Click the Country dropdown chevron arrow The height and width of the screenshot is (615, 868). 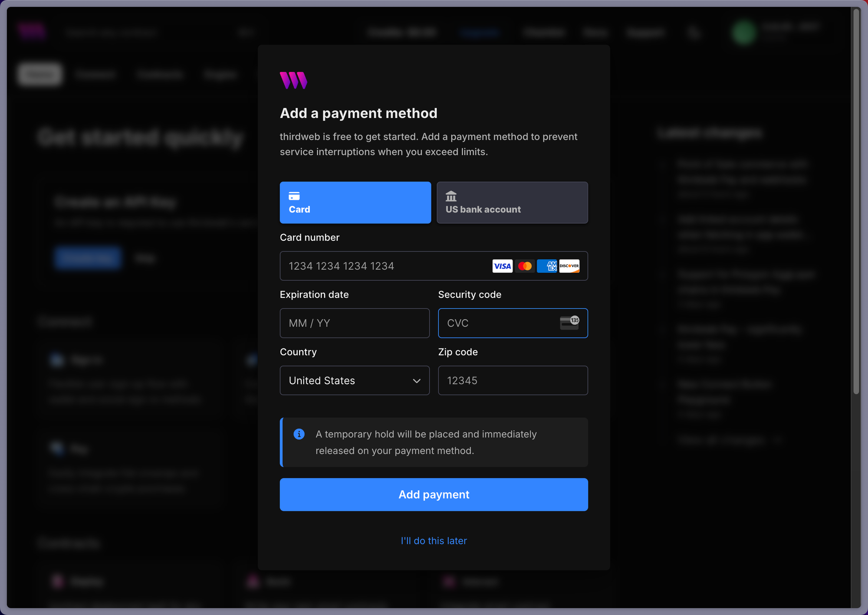click(x=417, y=381)
